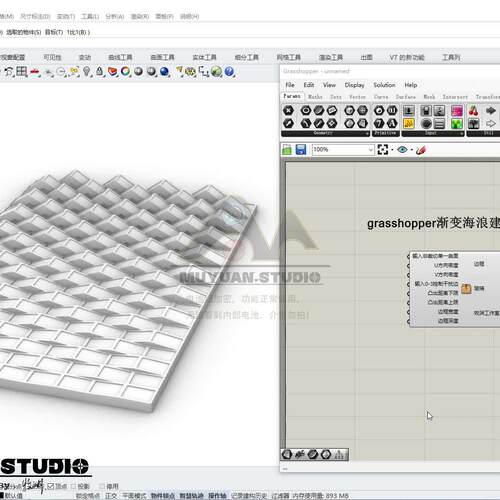Click the lock icon in Rhino toolbar
Viewport: 500px width, 500px height.
click(x=99, y=71)
